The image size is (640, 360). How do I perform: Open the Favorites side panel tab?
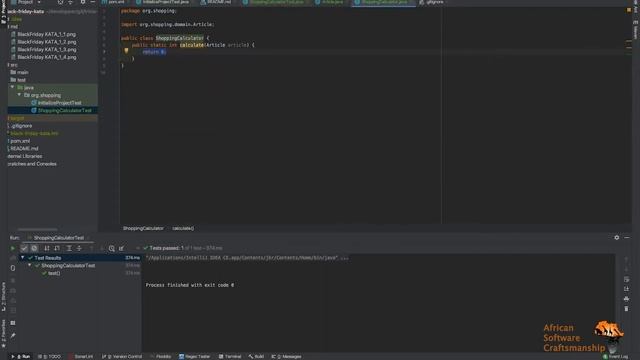[x=4, y=333]
